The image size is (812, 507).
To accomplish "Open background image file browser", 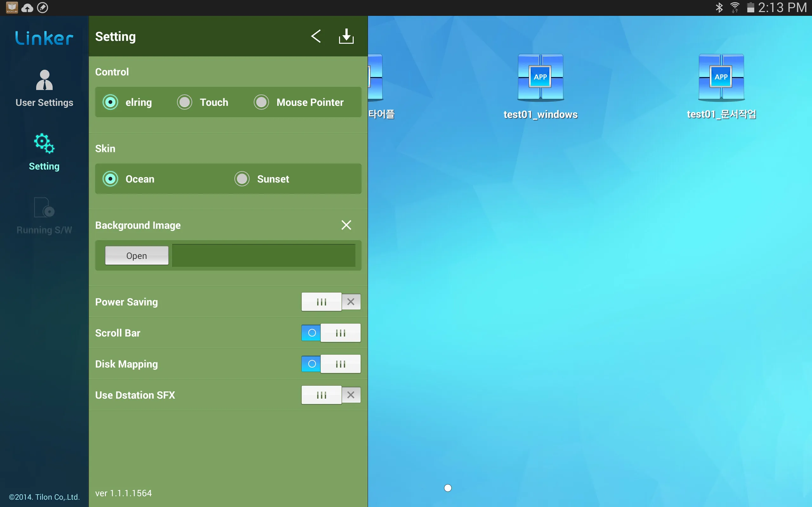I will point(136,255).
